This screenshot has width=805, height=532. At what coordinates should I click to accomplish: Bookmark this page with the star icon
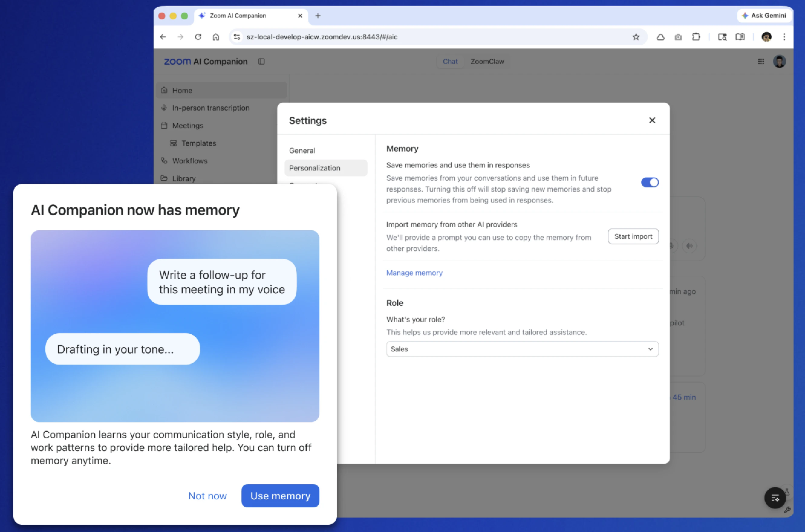pyautogui.click(x=636, y=37)
